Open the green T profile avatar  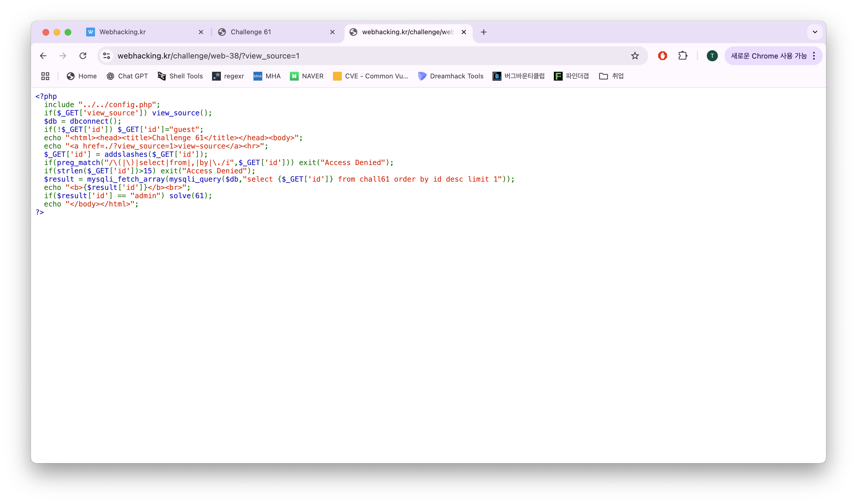pos(712,56)
